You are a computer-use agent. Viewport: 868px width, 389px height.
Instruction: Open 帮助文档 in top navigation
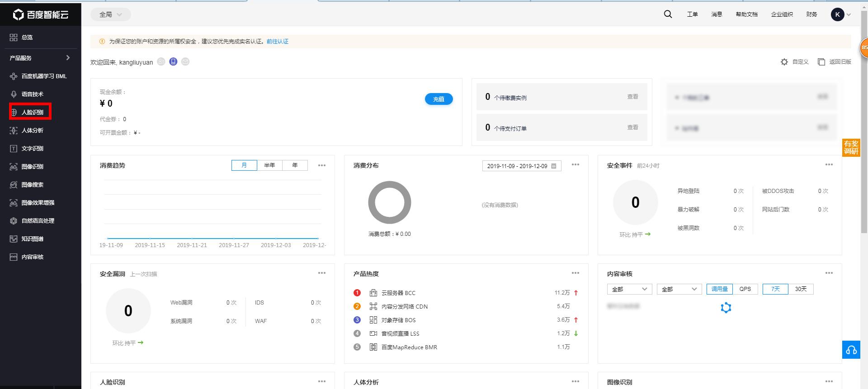(746, 14)
